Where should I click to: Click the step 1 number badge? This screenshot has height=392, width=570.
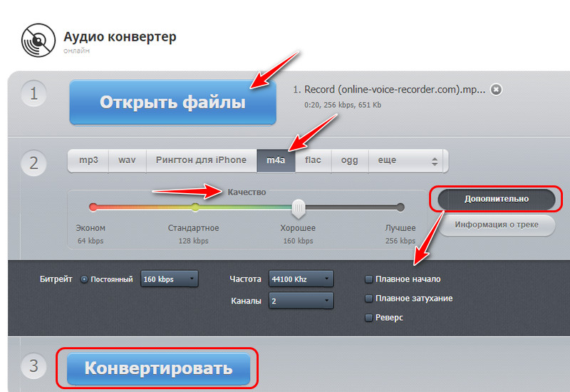[x=33, y=94]
